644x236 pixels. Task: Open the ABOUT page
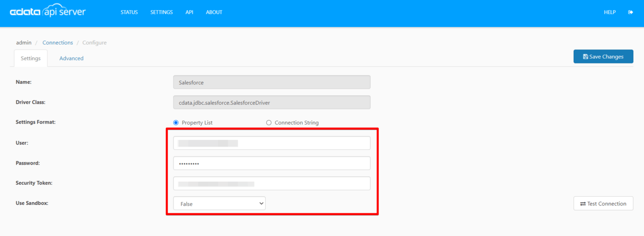coord(214,12)
